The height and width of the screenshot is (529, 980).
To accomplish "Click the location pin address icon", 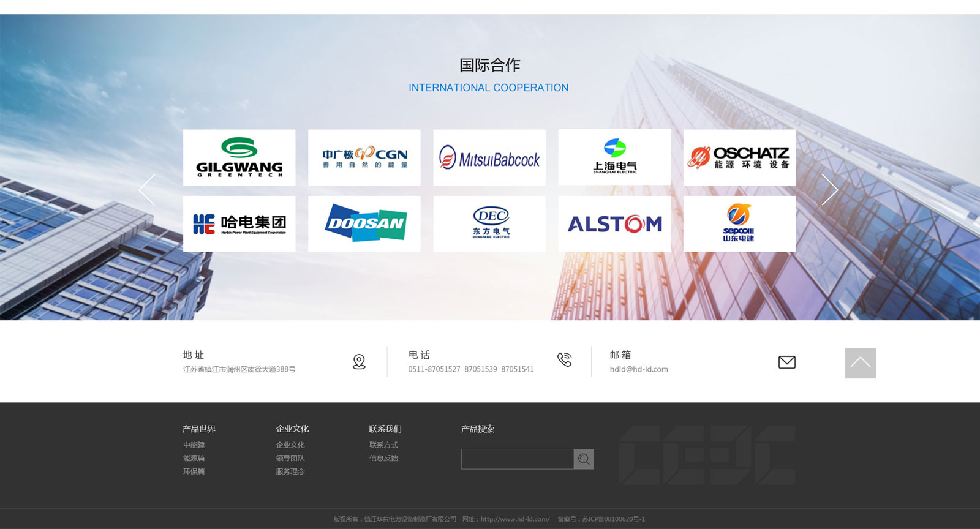I will [x=359, y=362].
